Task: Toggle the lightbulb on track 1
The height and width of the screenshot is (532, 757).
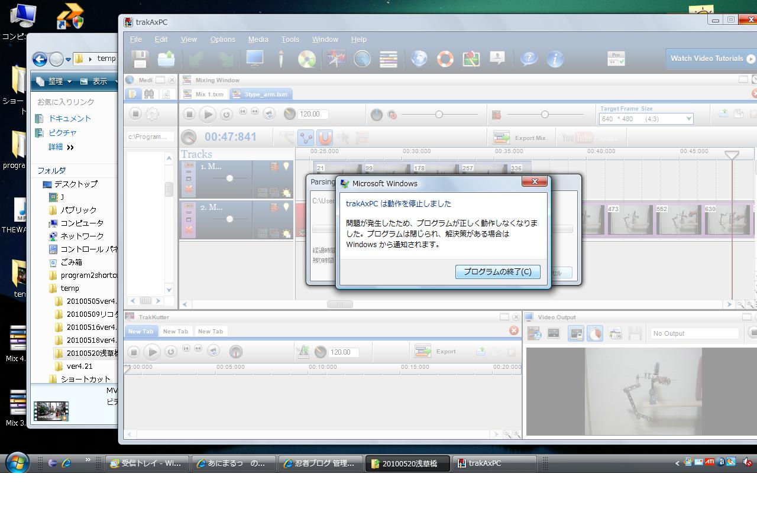Action: 286,167
